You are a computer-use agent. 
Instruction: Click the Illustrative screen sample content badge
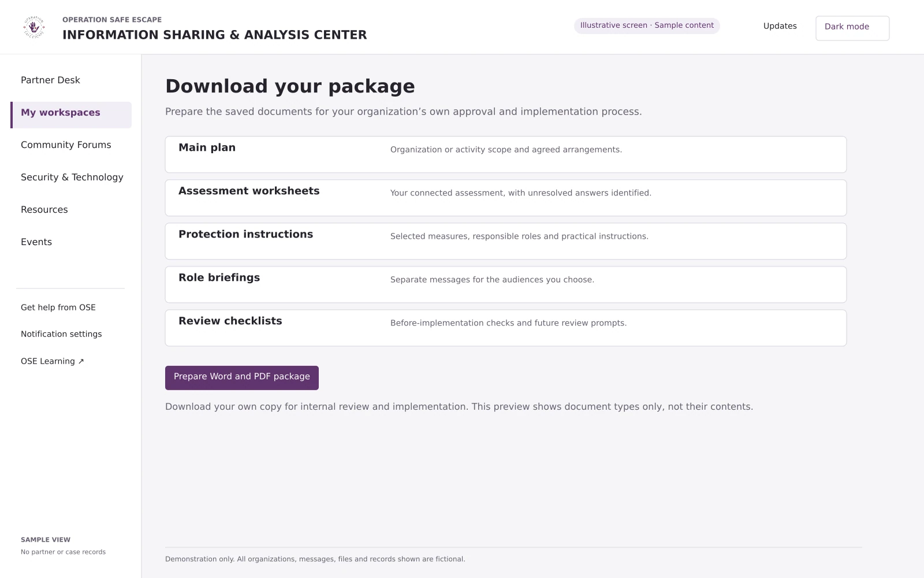[647, 25]
